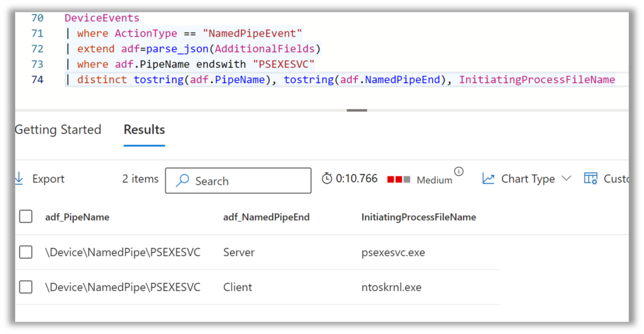Select the checkbox for ntoskrnl.exe Client row
The height and width of the screenshot is (334, 644).
coord(26,287)
